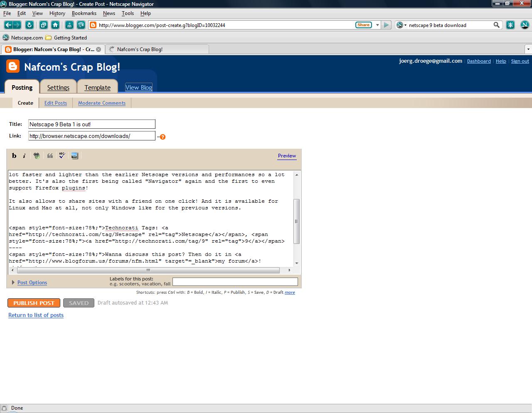This screenshot has height=413, width=532.
Task: Open the Preview of the post
Action: point(287,156)
